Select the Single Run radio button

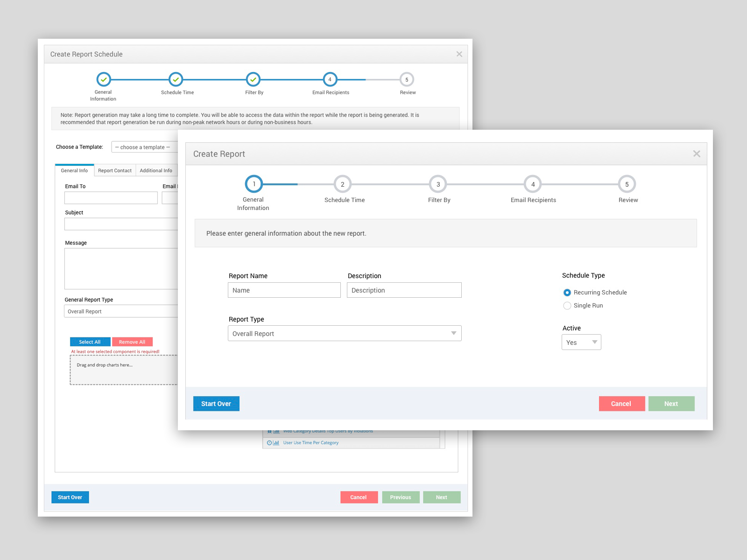click(x=567, y=306)
